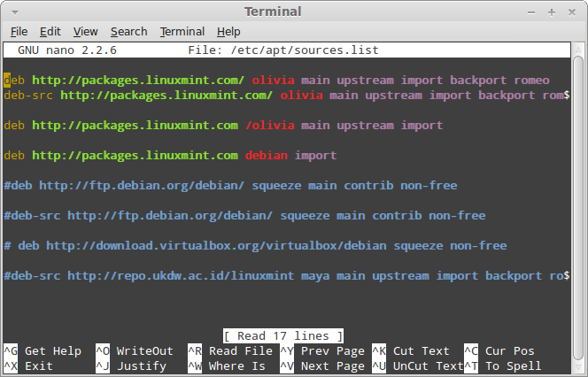Click the scrollbar down arrow
The width and height of the screenshot is (588, 377).
coord(578,367)
